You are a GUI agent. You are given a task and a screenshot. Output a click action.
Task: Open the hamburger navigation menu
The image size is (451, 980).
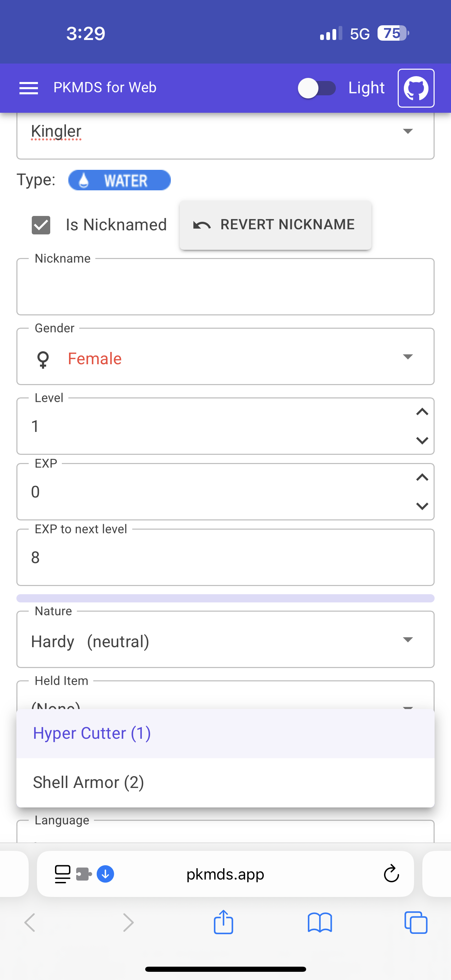pos(28,88)
